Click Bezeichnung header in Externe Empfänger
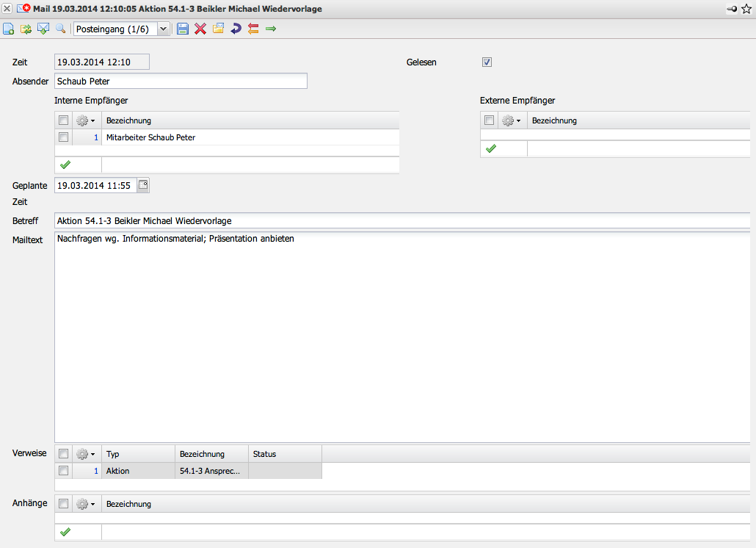This screenshot has height=548, width=756. (554, 120)
